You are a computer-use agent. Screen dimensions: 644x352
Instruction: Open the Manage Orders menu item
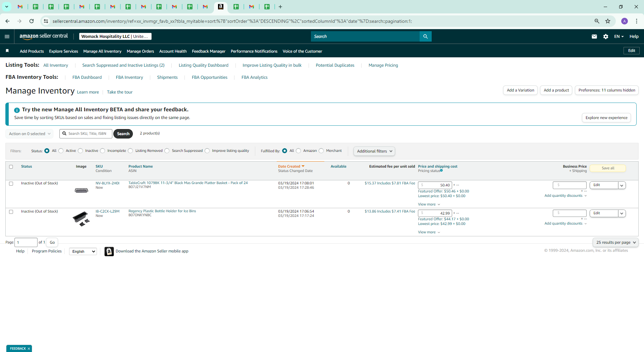140,51
